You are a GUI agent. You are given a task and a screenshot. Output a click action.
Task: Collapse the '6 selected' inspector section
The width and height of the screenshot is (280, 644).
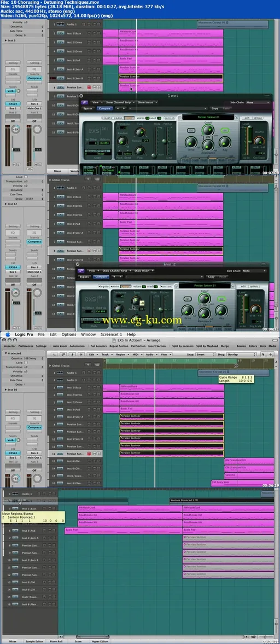tap(6, 353)
